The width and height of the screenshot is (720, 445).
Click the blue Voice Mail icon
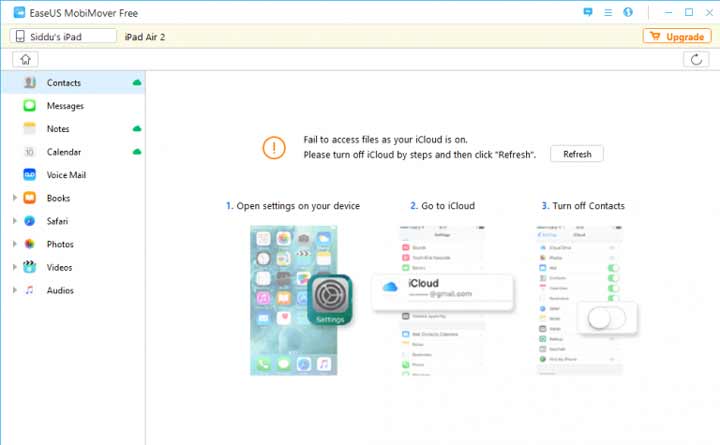pyautogui.click(x=29, y=175)
